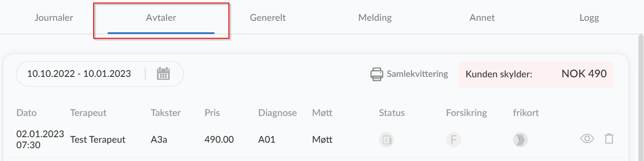The width and height of the screenshot is (644, 161).
Task: Select the Avtaler tab
Action: point(161,18)
